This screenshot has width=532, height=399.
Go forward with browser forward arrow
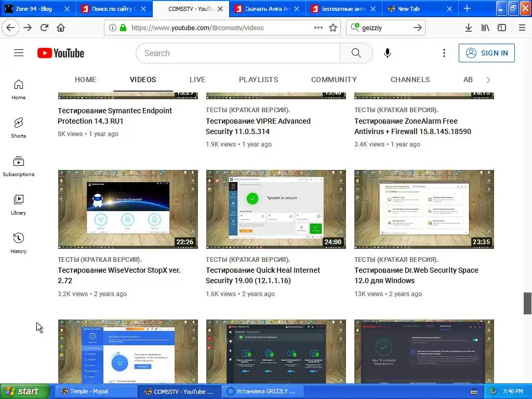click(28, 28)
